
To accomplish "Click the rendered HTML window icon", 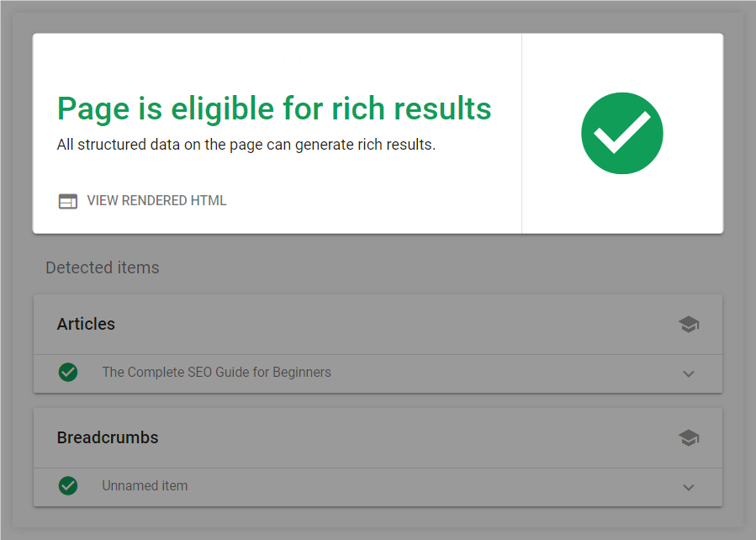I will (x=68, y=201).
